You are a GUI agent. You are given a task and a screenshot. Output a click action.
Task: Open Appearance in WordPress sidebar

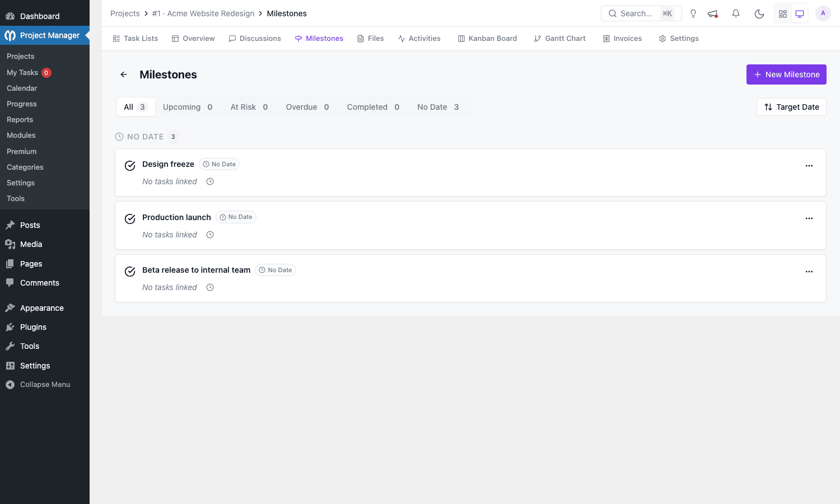coord(45,308)
